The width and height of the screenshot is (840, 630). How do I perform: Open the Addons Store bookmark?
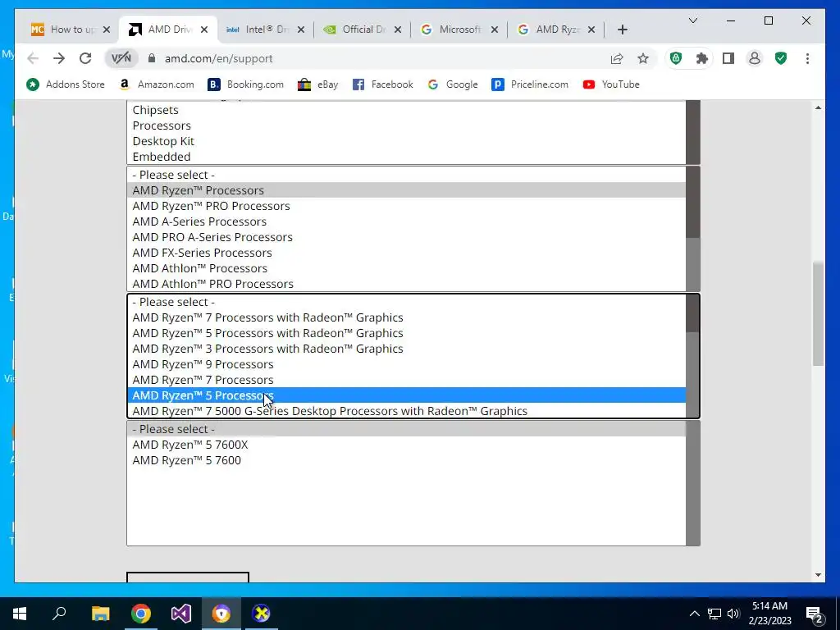[x=66, y=84]
